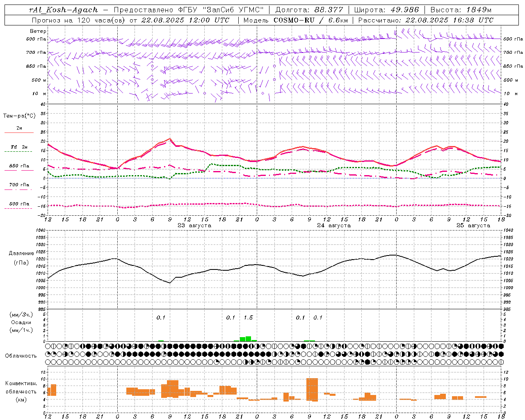Click the 'Тем-ра(°C)' temperature panel label
Screen dimensions: 525x420
[x=19, y=116]
